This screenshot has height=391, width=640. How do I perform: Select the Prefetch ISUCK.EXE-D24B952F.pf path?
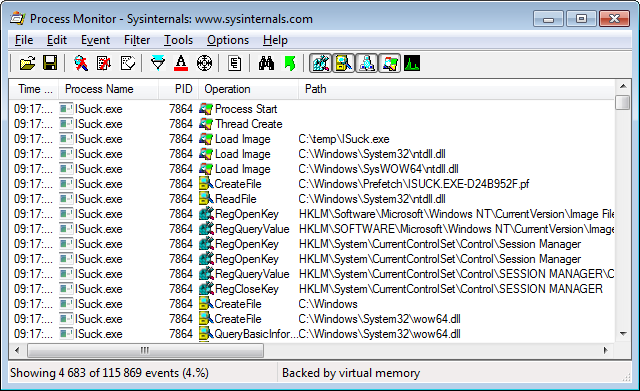coord(413,184)
